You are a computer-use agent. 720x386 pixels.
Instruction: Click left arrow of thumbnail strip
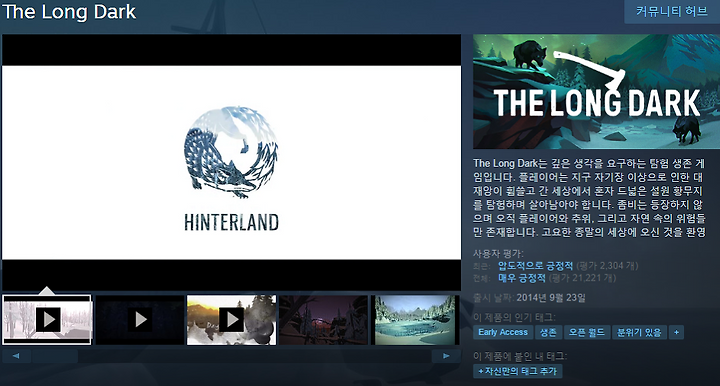point(17,356)
